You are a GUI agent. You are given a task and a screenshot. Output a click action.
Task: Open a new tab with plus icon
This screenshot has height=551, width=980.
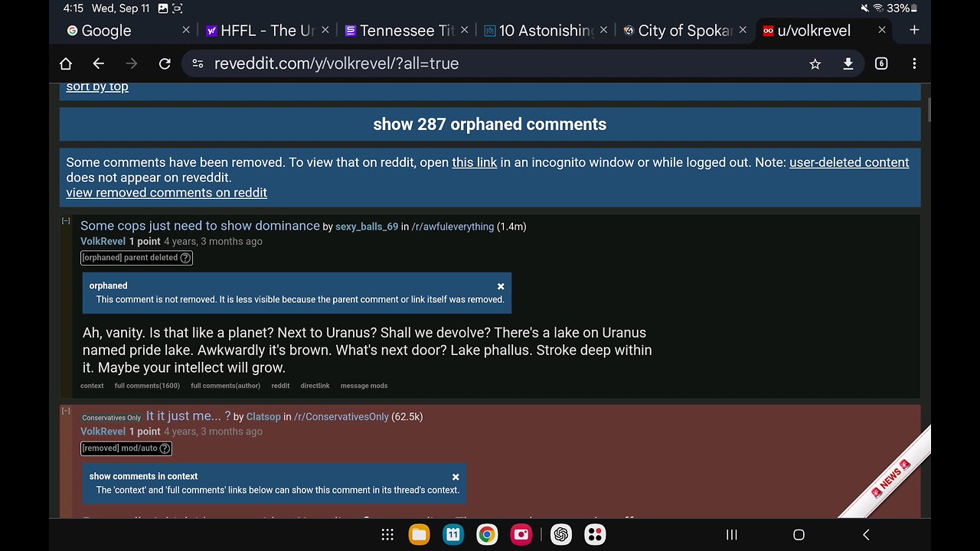914,30
